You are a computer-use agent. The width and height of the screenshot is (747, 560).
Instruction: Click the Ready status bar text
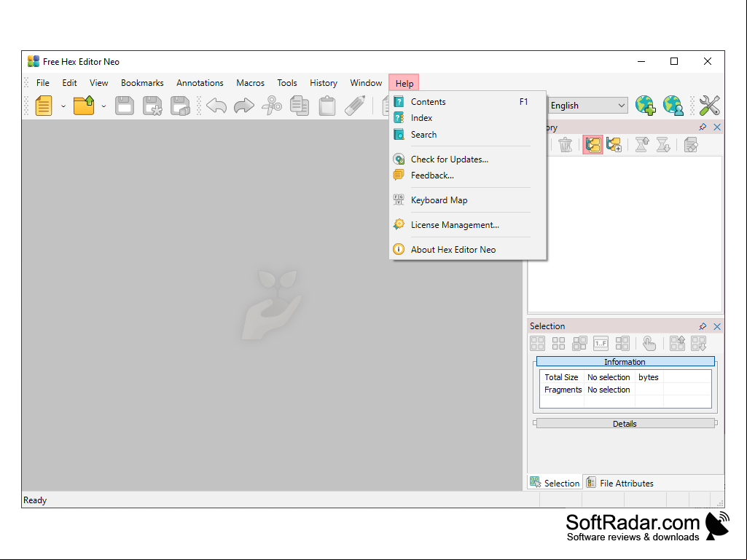(35, 500)
